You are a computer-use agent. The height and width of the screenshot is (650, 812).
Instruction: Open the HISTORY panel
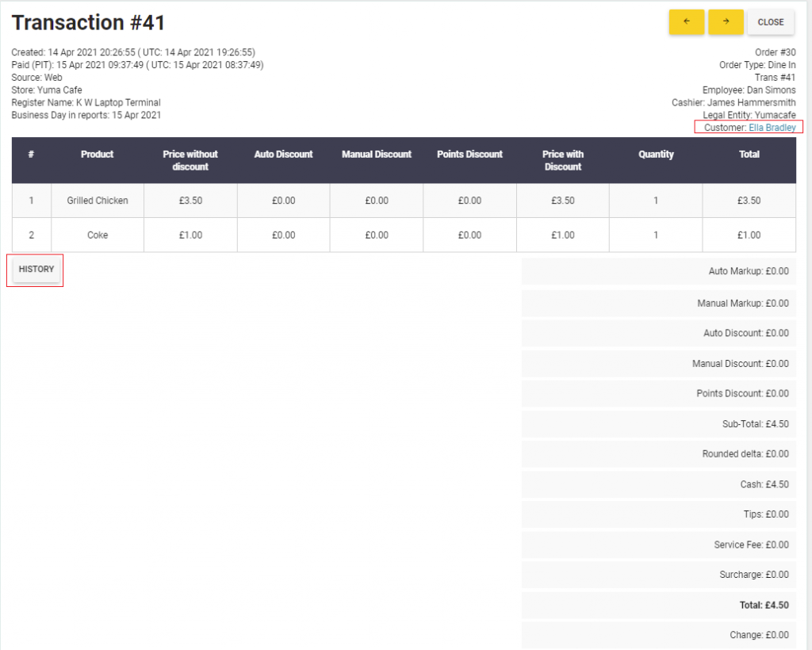tap(35, 269)
